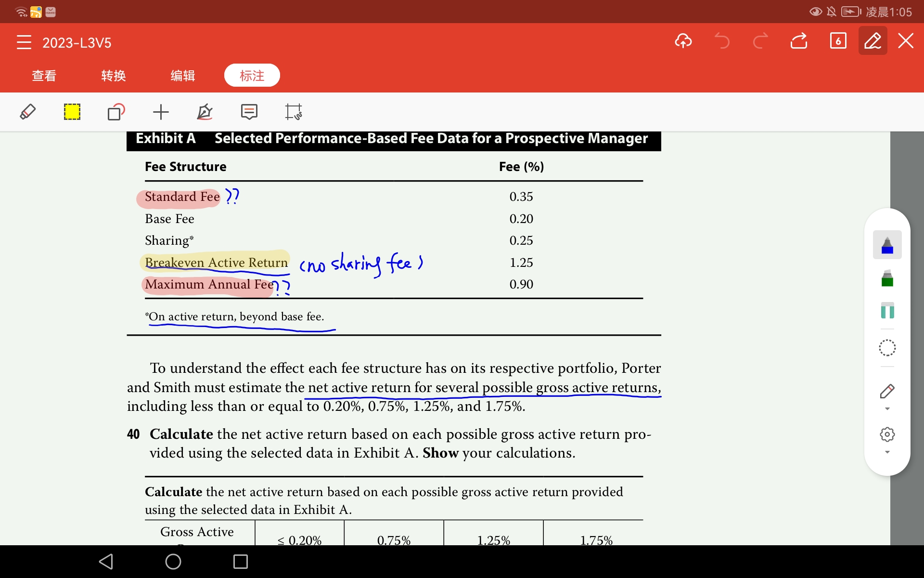Open the hamburger menu beside 2023-L3V5

(24, 42)
